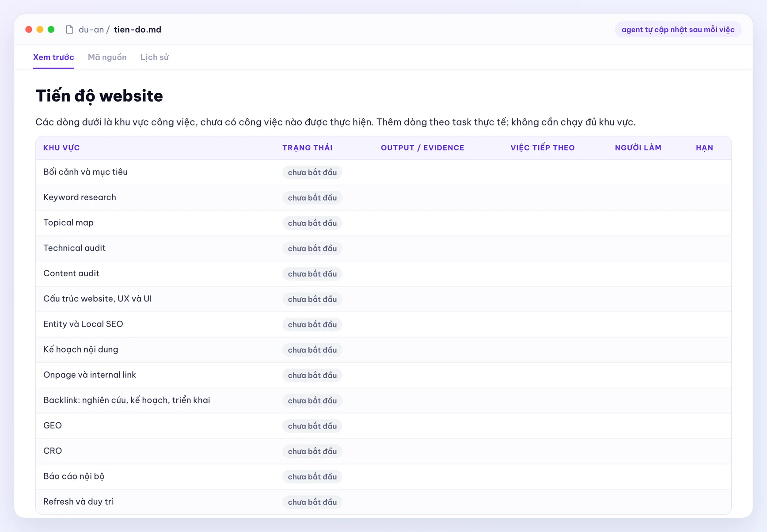
Task: Click status badge for GEO row
Action: pos(312,426)
